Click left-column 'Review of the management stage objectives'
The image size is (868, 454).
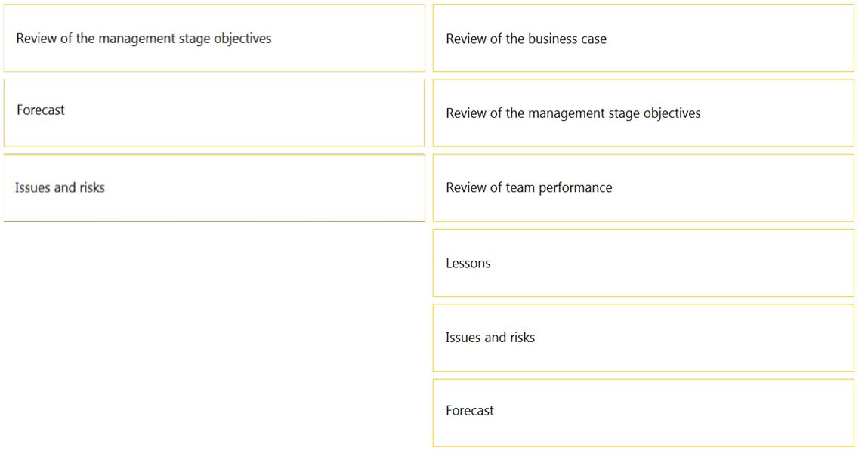click(x=215, y=39)
